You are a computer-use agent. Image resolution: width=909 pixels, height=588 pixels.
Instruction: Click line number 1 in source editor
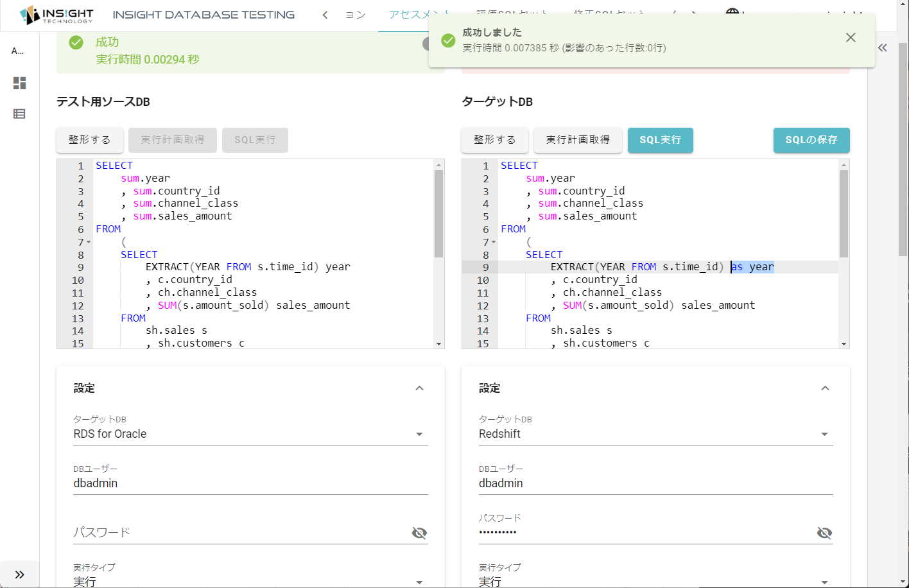(81, 166)
